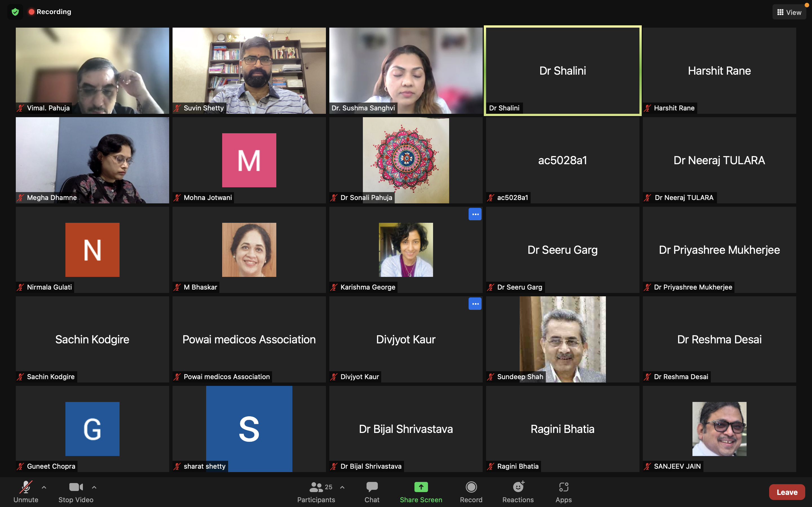Open more options on Karishma George tile
Image resolution: width=812 pixels, height=507 pixels.
click(475, 214)
